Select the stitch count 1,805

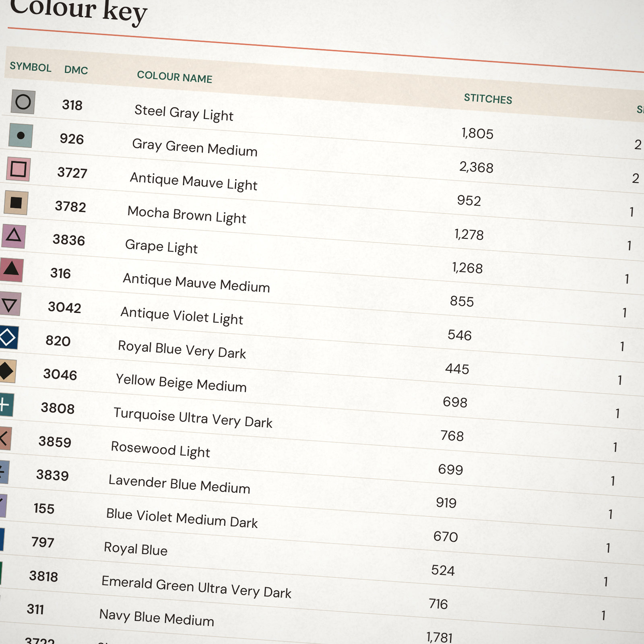pos(477,134)
